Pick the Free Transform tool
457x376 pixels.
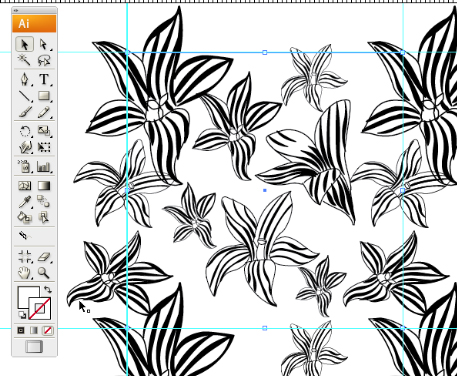coord(44,147)
